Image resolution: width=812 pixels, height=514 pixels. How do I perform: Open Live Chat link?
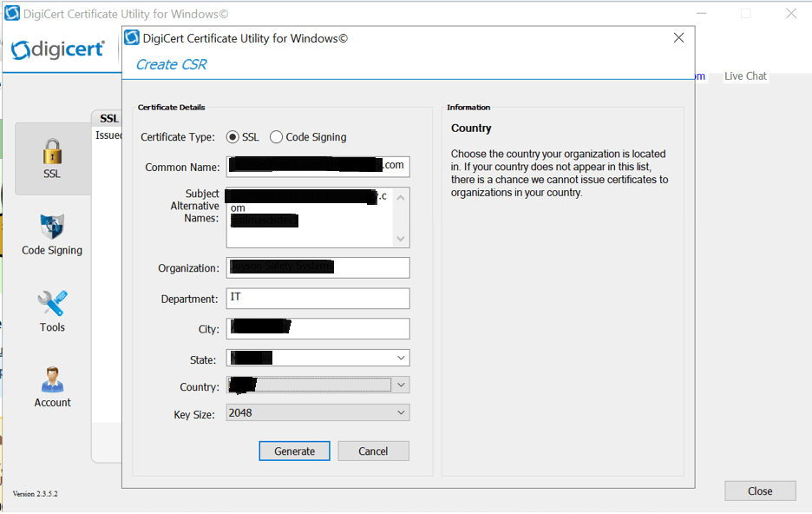click(745, 76)
